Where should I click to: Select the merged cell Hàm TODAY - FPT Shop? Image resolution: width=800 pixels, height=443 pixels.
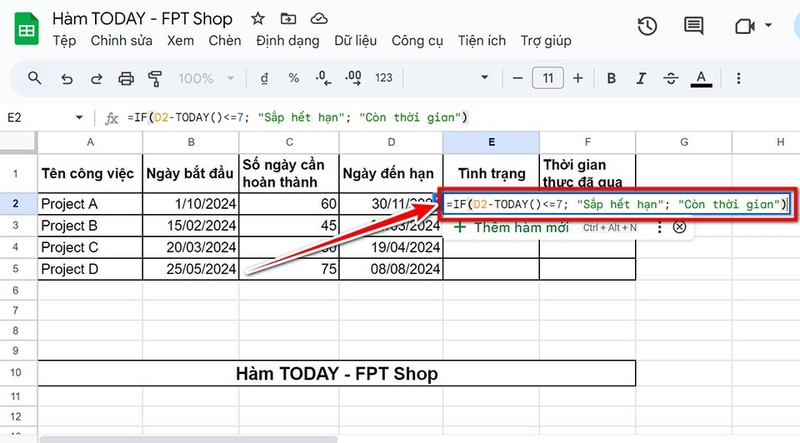(x=337, y=374)
